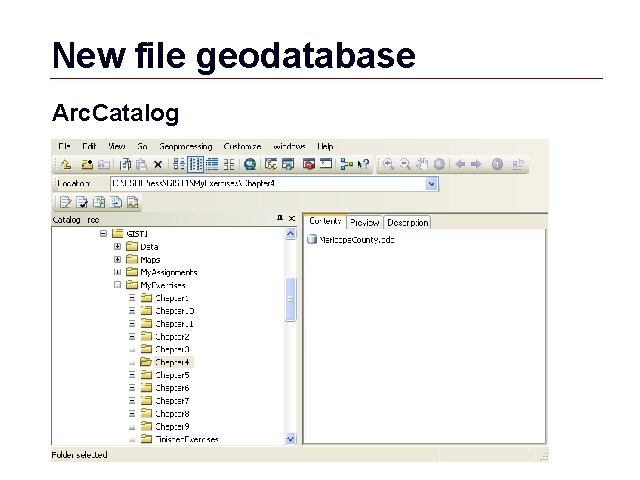Launch ArcMap with the globe icon
The height and width of the screenshot is (480, 640).
(250, 164)
